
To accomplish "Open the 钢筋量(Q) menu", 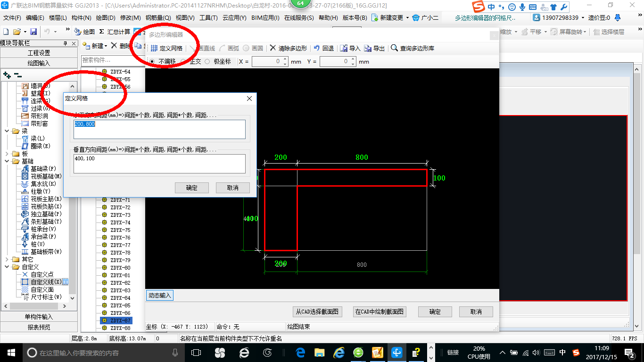I will click(x=158, y=18).
